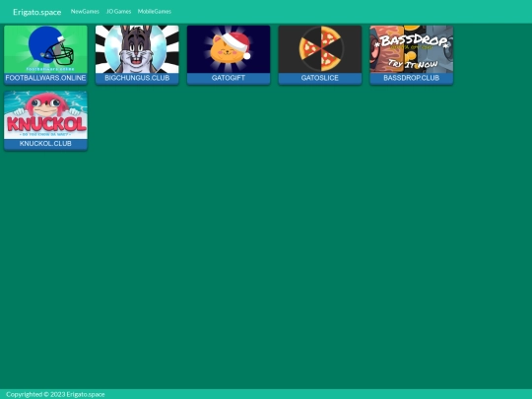Open the Erigato.space home logo link
Image resolution: width=532 pixels, height=399 pixels.
[x=37, y=12]
